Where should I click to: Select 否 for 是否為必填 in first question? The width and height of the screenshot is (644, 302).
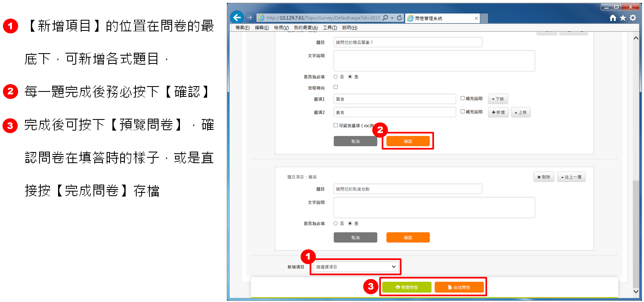coord(336,77)
